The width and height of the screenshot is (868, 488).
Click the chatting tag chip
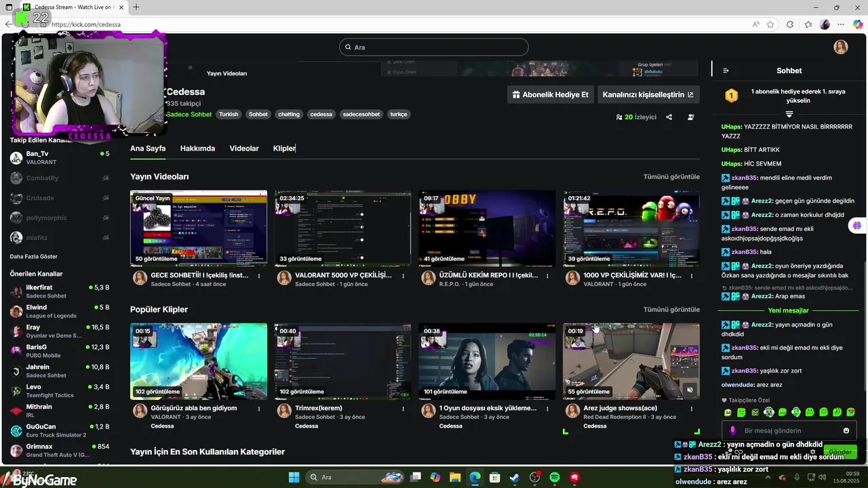click(x=289, y=115)
